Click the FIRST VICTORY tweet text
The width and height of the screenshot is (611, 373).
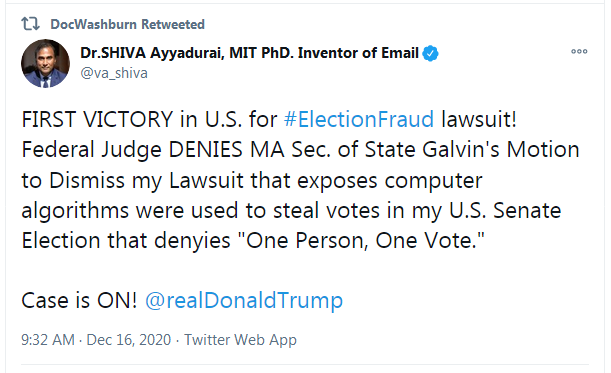pos(97,119)
